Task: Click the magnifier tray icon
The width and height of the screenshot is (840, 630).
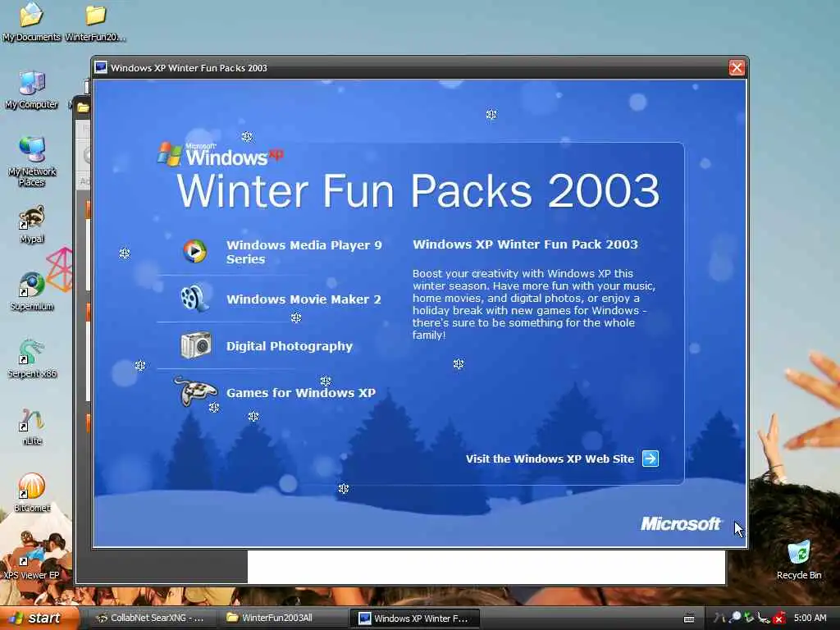Action: click(x=736, y=618)
